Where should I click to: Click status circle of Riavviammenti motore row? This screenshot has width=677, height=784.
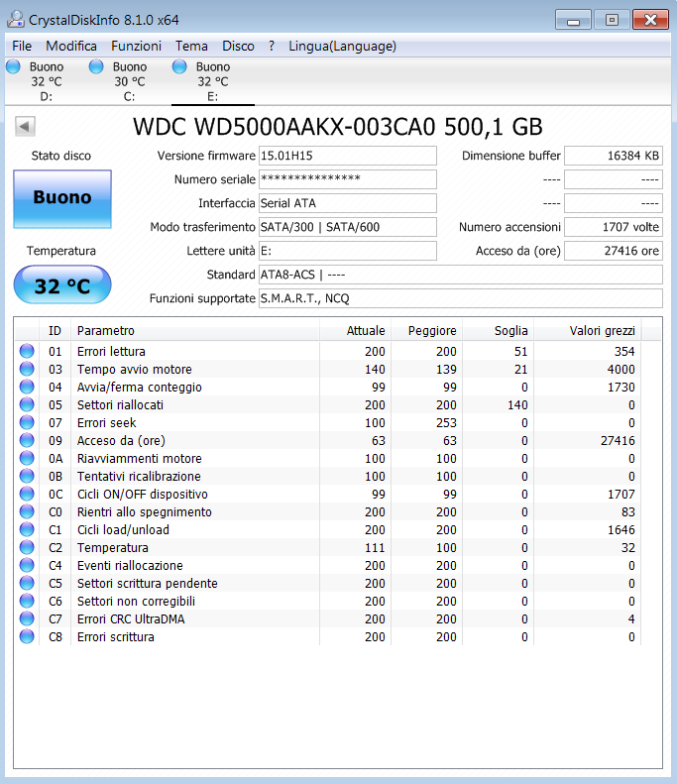pyautogui.click(x=27, y=458)
